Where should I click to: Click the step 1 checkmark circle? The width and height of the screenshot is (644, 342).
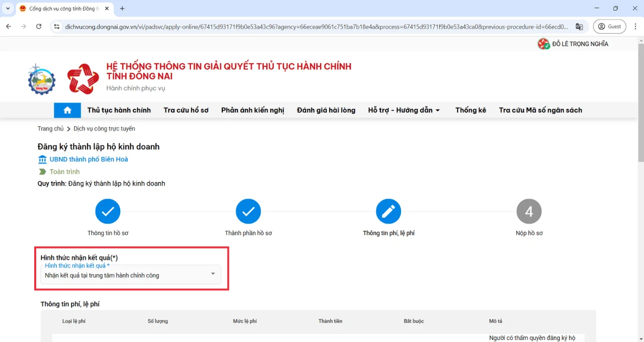click(x=108, y=212)
